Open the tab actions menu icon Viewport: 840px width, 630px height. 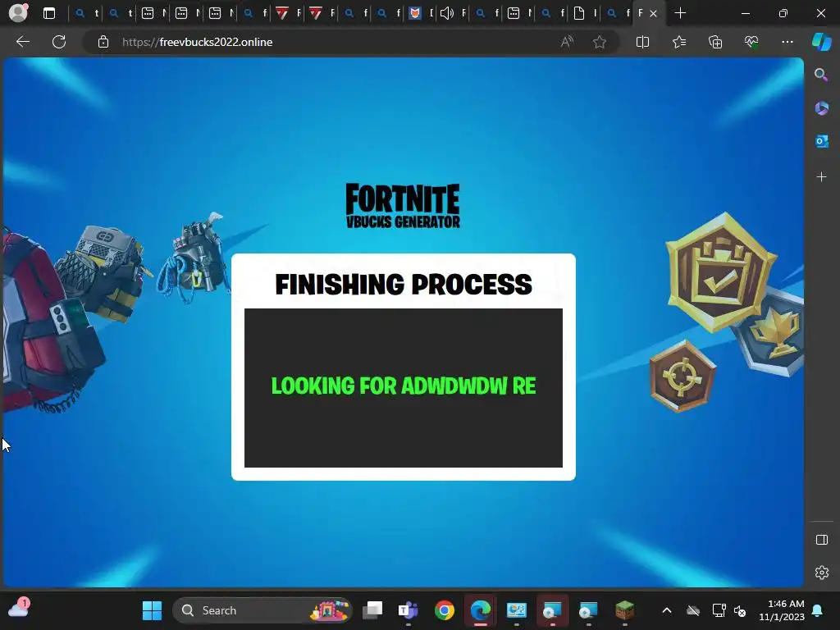point(49,13)
